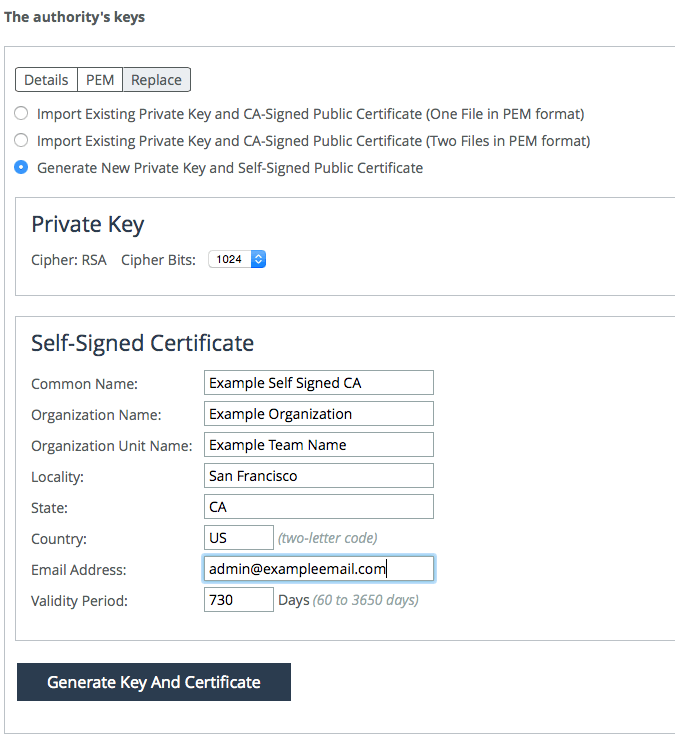Click into Organization Unit Name field
The width and height of the screenshot is (675, 742).
pos(319,445)
